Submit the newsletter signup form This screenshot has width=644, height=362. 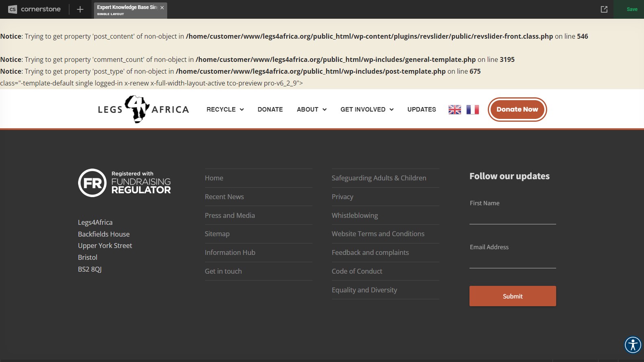click(513, 296)
